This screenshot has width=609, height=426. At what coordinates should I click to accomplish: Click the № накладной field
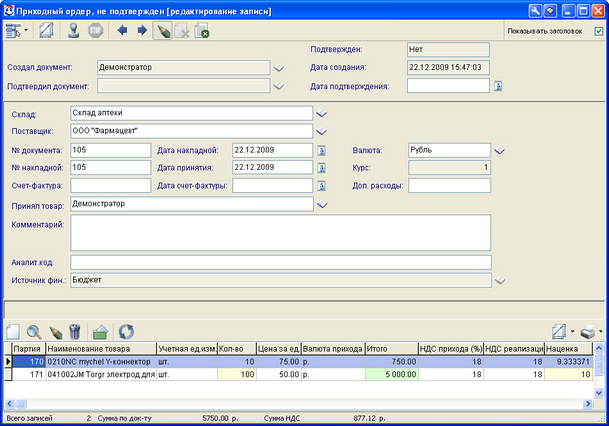click(x=111, y=168)
